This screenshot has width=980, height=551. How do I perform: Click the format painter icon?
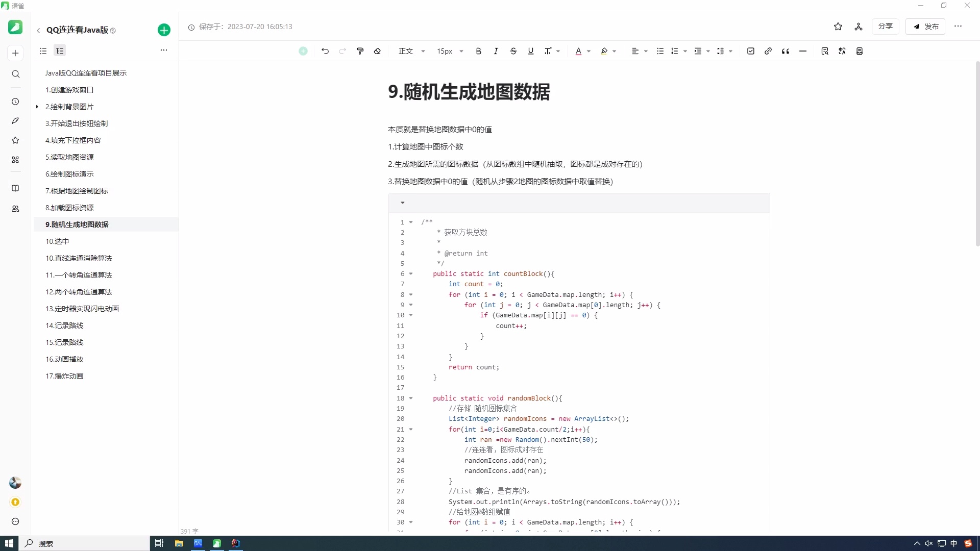360,51
